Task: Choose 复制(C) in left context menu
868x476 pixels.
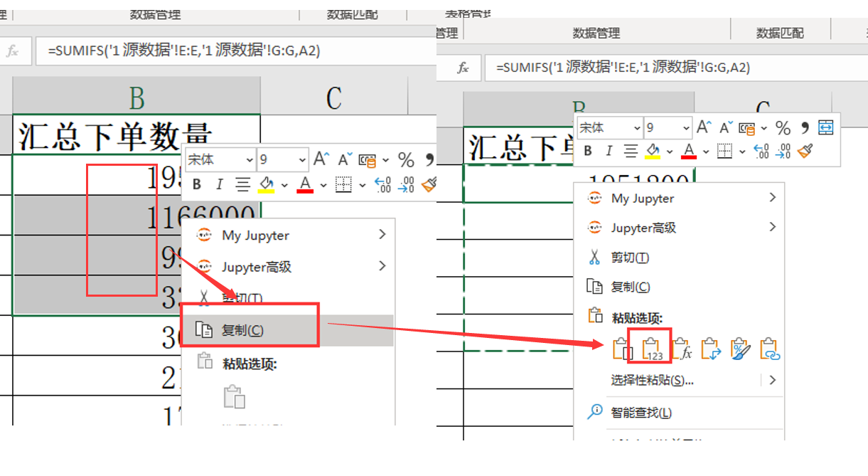Action: tap(287, 330)
